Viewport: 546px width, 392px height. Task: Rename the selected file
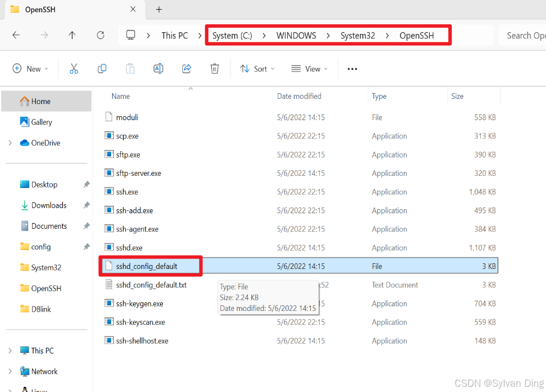click(158, 69)
